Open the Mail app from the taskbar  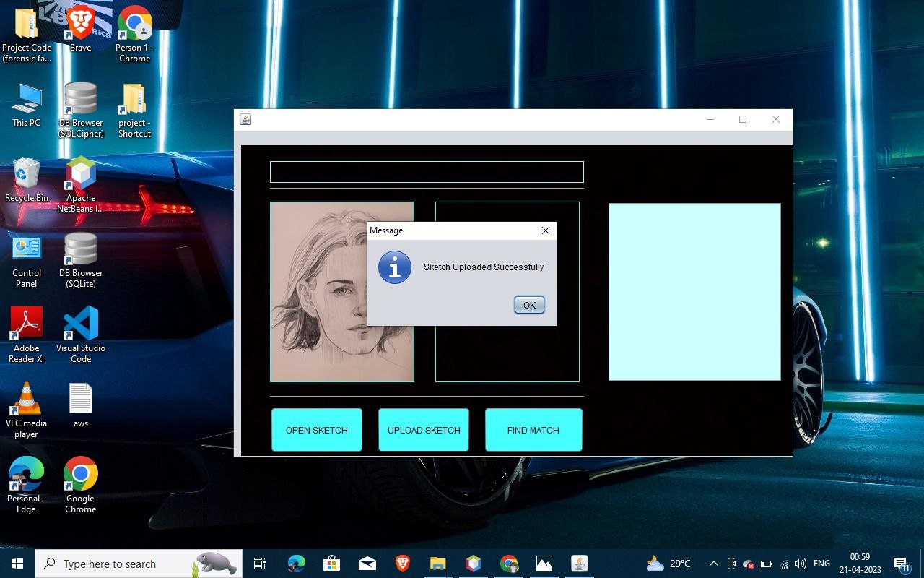tap(368, 564)
